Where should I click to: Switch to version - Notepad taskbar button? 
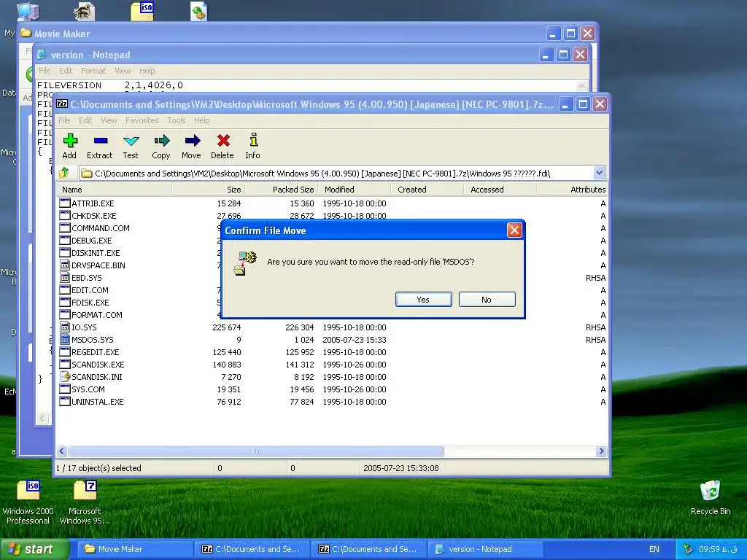click(485, 549)
